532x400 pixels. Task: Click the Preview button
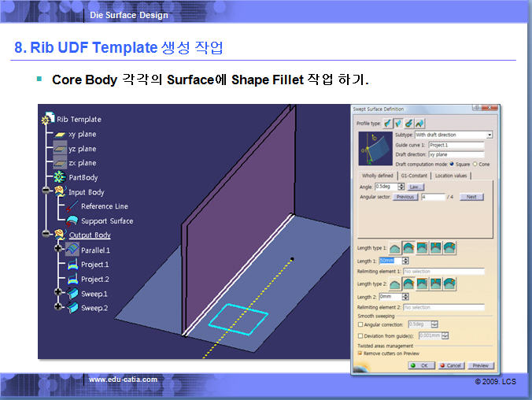[480, 365]
